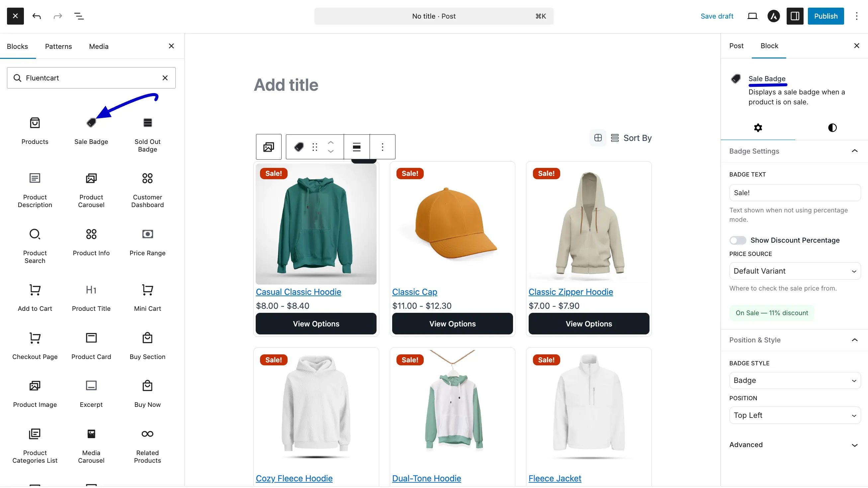The image size is (868, 488).
Task: Open the Classic Cap product link
Action: (414, 292)
